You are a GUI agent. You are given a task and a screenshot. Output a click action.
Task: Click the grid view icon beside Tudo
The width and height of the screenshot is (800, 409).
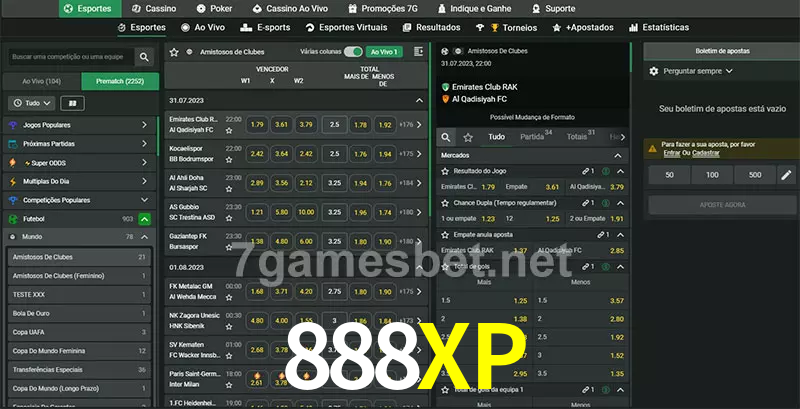(x=72, y=104)
